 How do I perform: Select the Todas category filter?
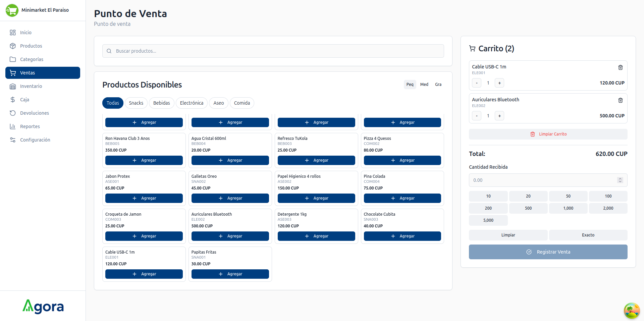click(x=113, y=103)
